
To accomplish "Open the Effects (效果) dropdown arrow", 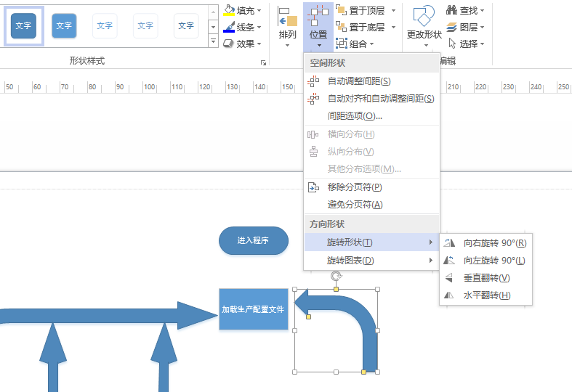I will pyautogui.click(x=259, y=44).
